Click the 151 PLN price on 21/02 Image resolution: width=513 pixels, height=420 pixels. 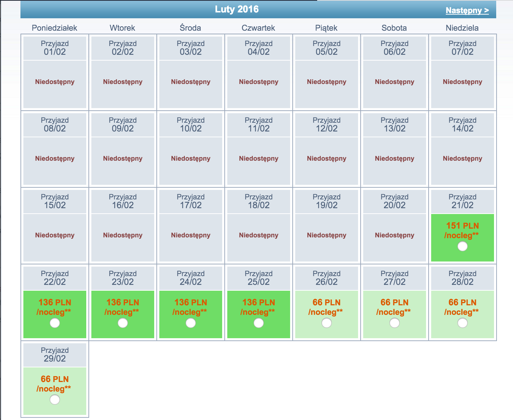(x=463, y=226)
